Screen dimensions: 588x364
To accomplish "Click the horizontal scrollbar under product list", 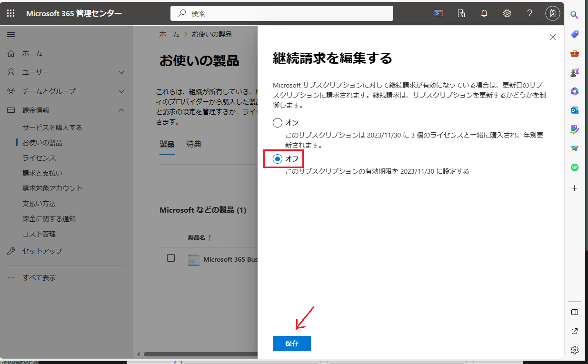I will (x=200, y=354).
